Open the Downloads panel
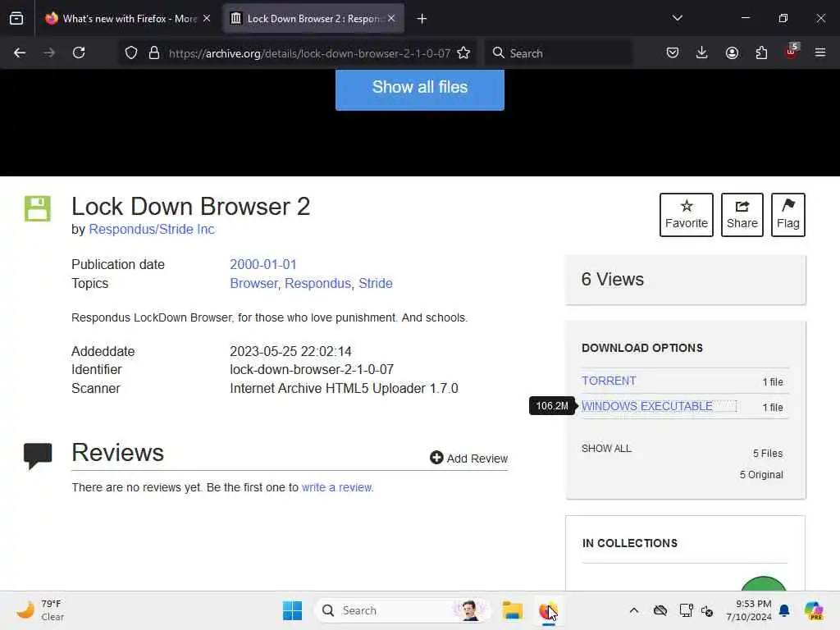 [x=702, y=52]
